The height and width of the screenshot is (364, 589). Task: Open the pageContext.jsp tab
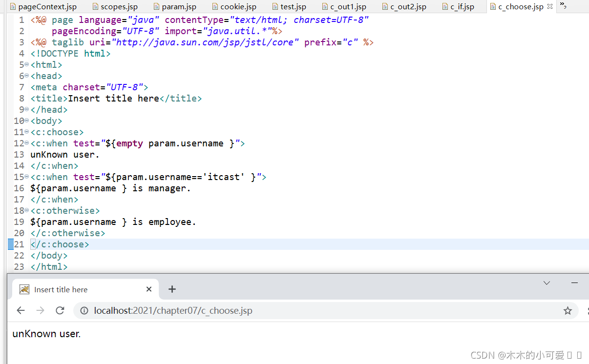tap(43, 6)
